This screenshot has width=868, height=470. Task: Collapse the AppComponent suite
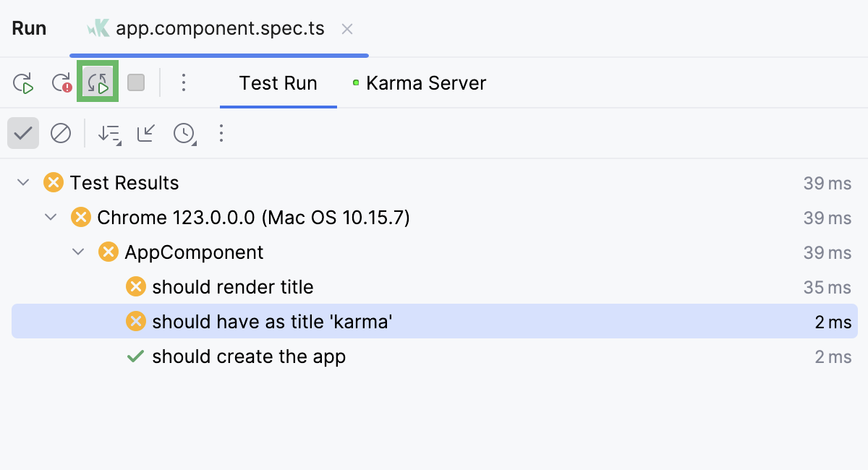(78, 252)
